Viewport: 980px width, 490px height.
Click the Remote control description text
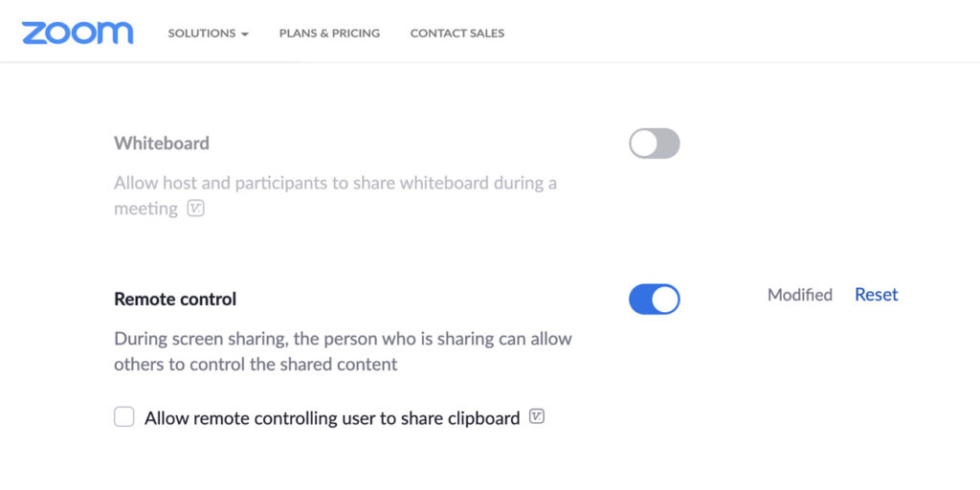(343, 351)
